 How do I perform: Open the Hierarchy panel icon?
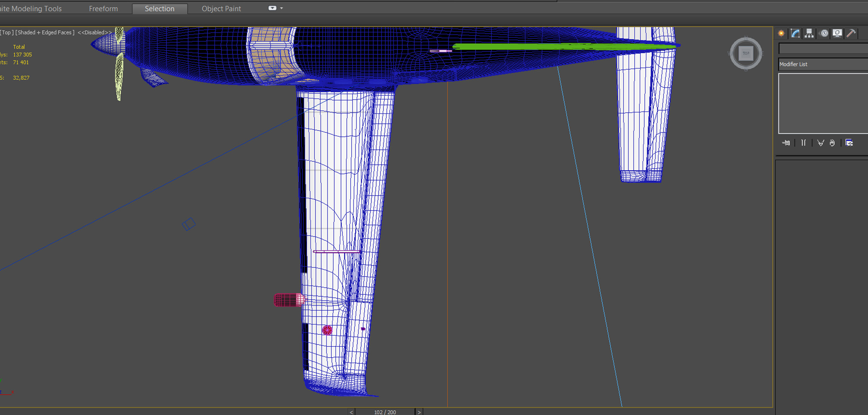(x=809, y=34)
